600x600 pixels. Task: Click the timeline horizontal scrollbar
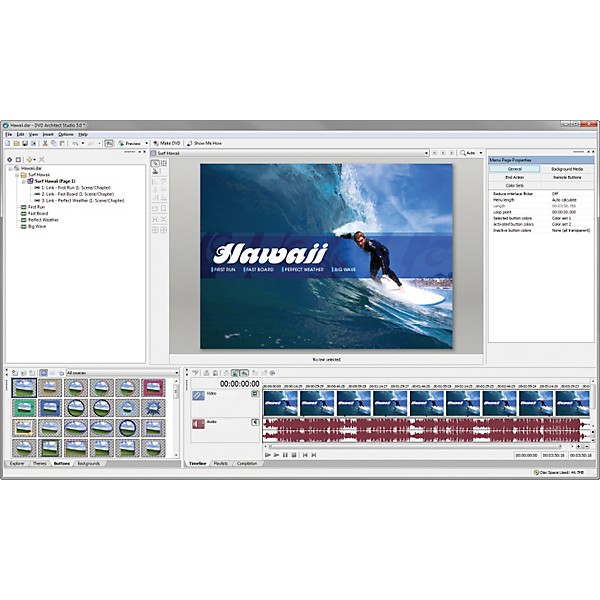[x=414, y=447]
